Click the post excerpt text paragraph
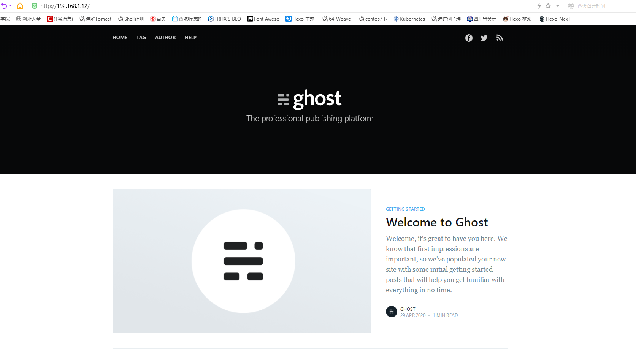Image resolution: width=636 pixels, height=364 pixels. (447, 264)
